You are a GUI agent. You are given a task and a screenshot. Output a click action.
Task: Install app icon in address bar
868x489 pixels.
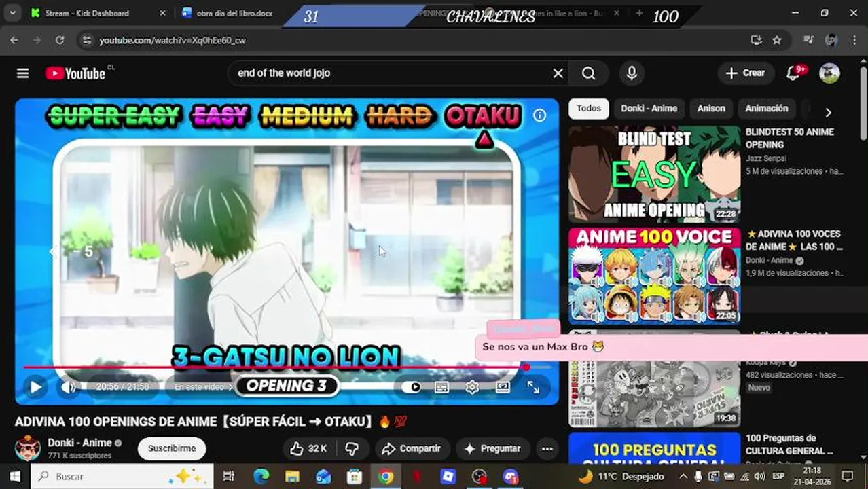coord(756,40)
